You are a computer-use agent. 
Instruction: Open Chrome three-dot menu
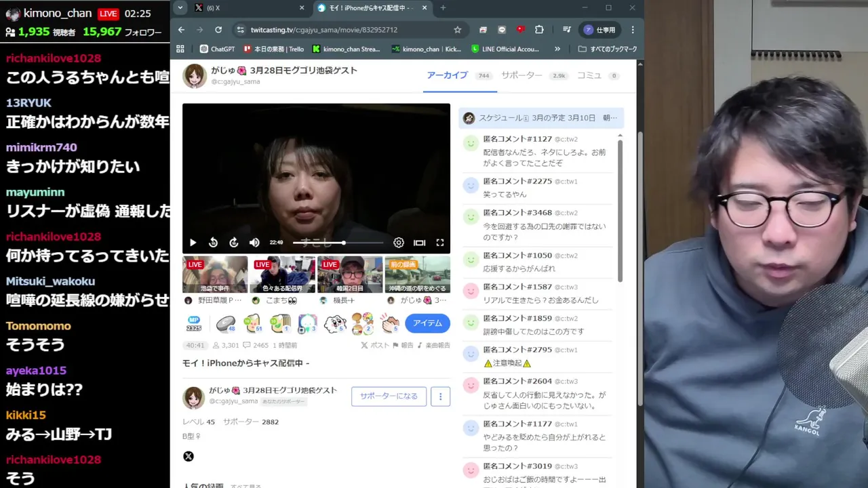(x=633, y=30)
